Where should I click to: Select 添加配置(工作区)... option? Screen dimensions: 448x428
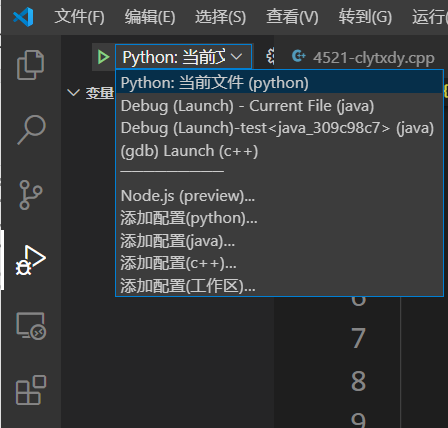[x=279, y=286]
